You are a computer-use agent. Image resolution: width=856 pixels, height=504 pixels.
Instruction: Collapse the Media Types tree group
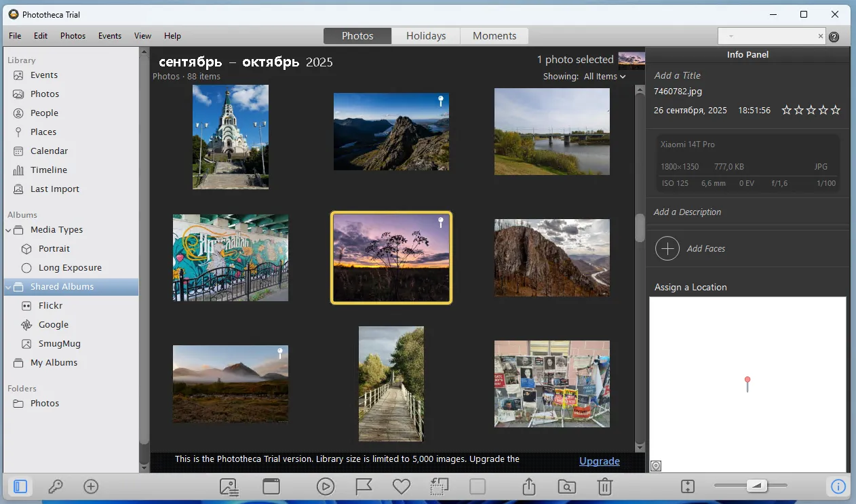tap(9, 230)
